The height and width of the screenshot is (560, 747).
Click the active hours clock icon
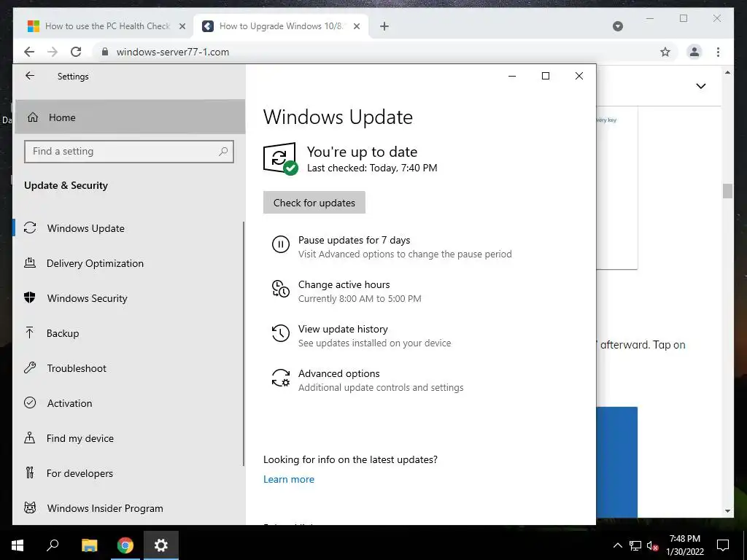[281, 289]
